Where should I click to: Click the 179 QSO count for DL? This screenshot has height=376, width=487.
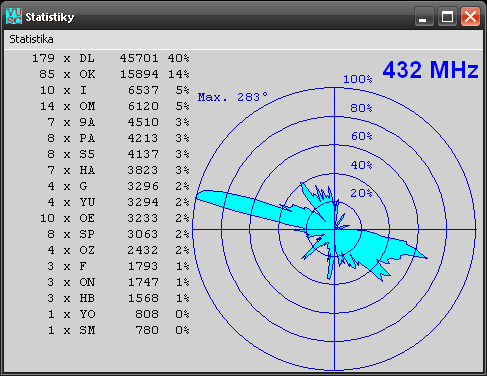tap(43, 58)
